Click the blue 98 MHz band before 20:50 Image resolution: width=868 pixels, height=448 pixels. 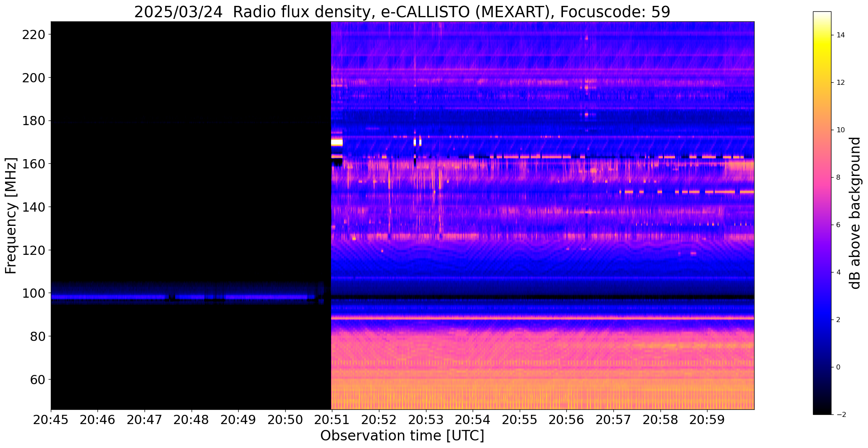179,297
